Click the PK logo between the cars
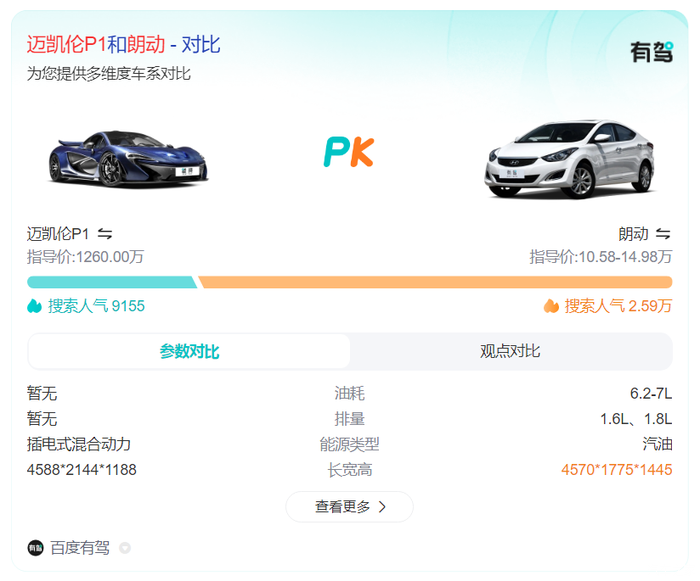 349,152
